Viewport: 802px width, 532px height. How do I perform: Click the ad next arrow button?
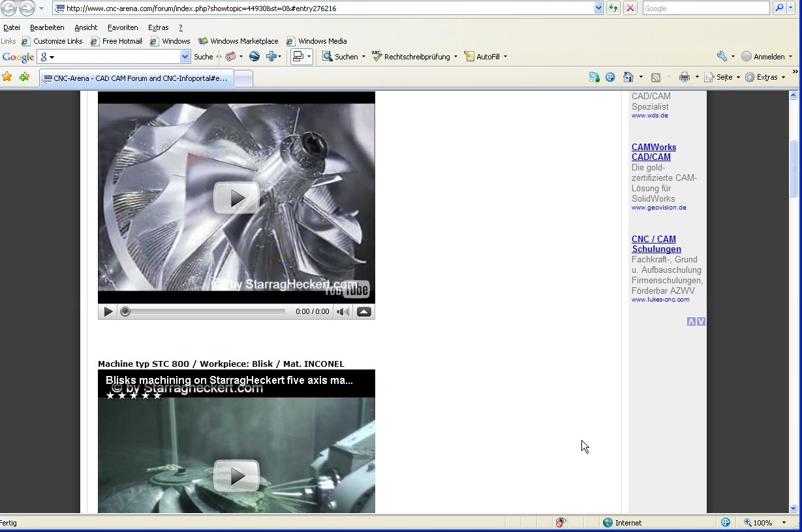[701, 322]
